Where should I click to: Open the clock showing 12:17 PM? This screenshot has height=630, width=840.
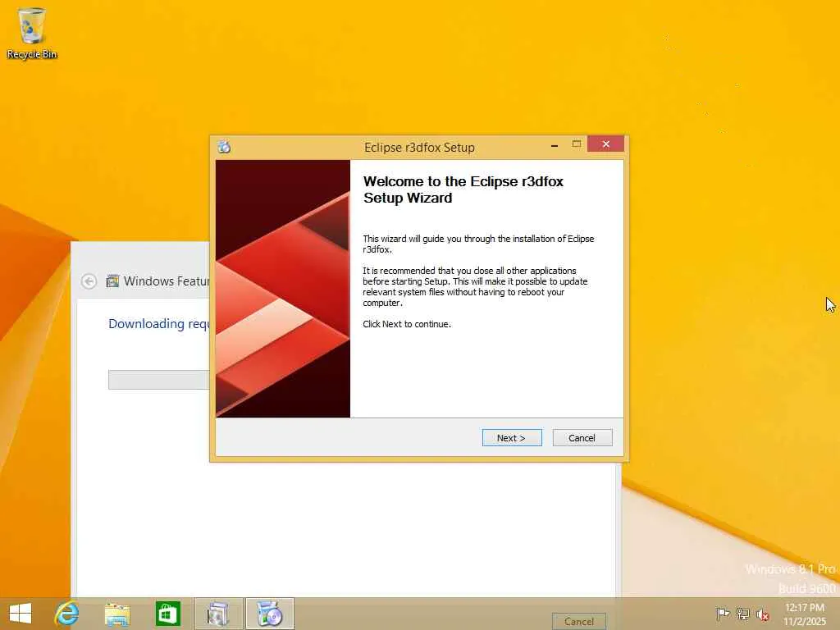tap(805, 614)
